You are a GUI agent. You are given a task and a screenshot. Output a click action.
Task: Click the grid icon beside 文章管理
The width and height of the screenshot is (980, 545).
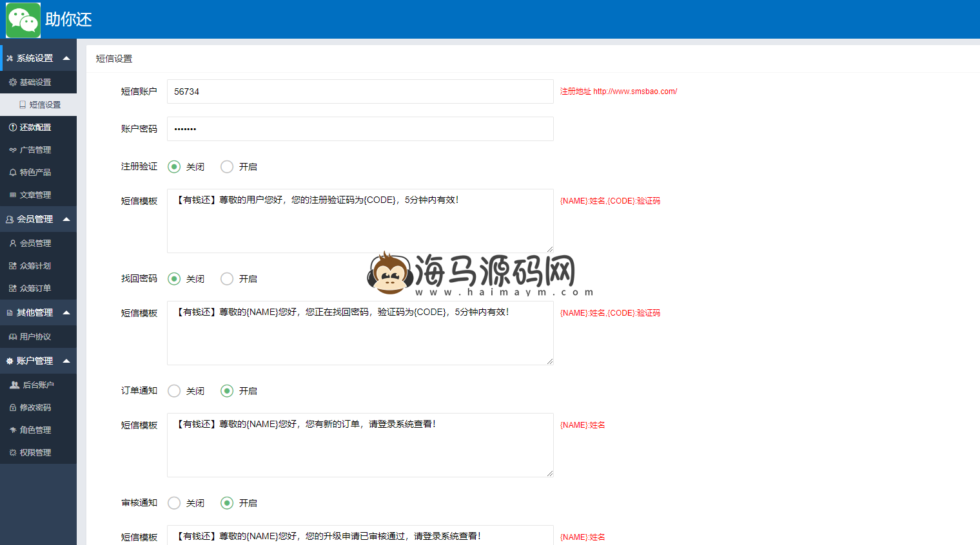click(13, 195)
